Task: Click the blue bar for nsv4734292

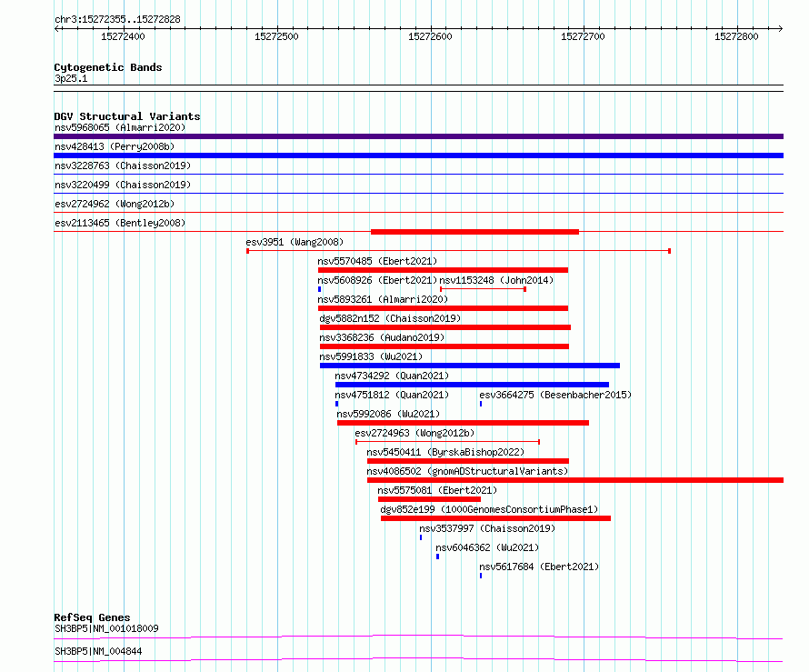Action: click(x=472, y=385)
